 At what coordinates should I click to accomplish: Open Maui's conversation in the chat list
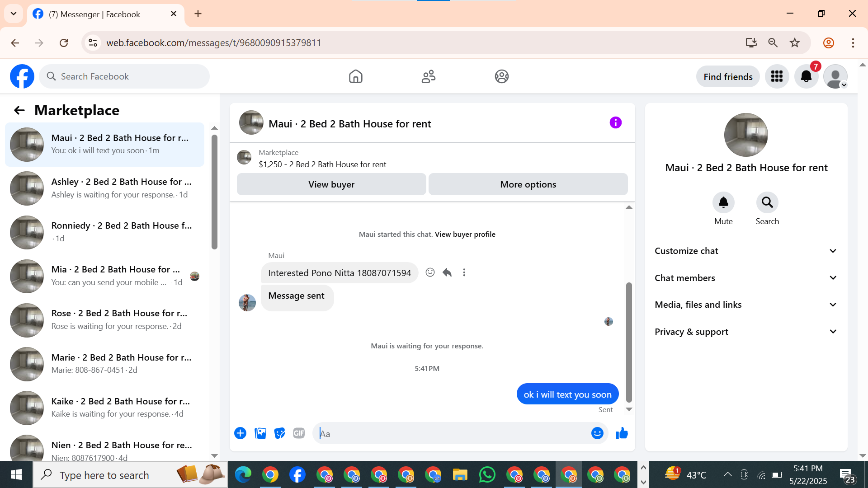click(104, 145)
